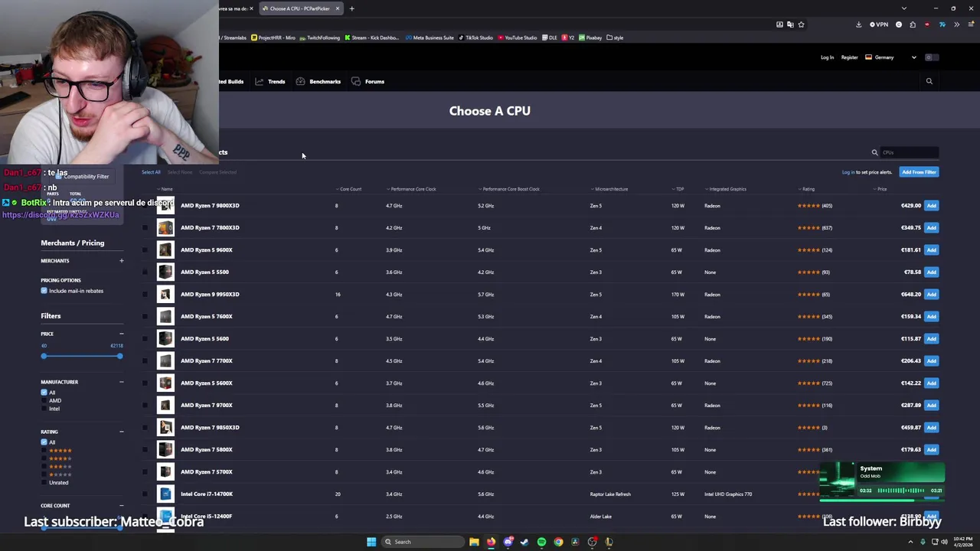Open the AMD Ryzen 7 9800X3D product image
Viewport: 980px width, 551px height.
tap(165, 205)
